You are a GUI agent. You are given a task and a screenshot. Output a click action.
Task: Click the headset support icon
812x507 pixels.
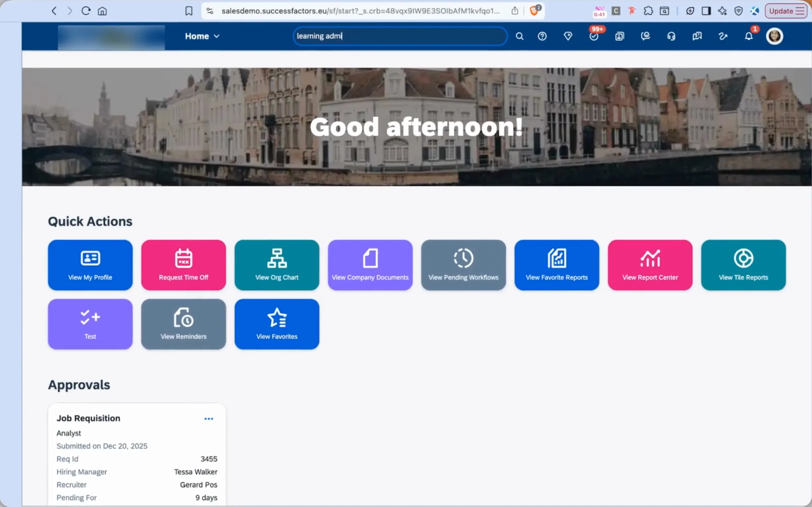point(671,36)
